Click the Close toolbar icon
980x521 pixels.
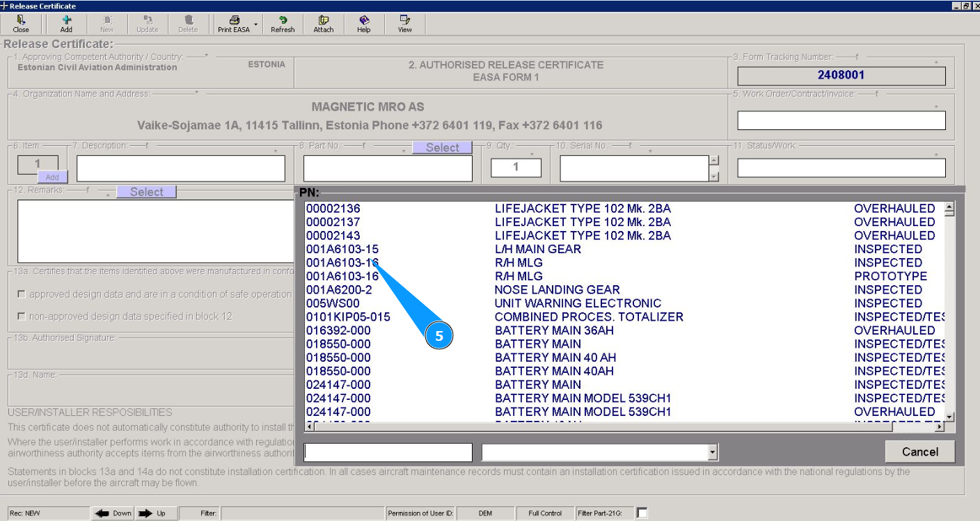point(21,24)
